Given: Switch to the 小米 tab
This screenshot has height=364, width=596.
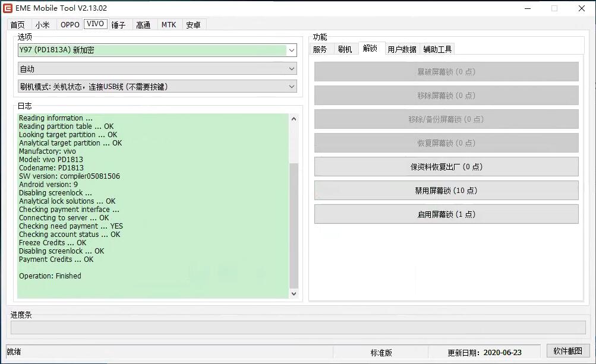Looking at the screenshot, I should (x=43, y=25).
